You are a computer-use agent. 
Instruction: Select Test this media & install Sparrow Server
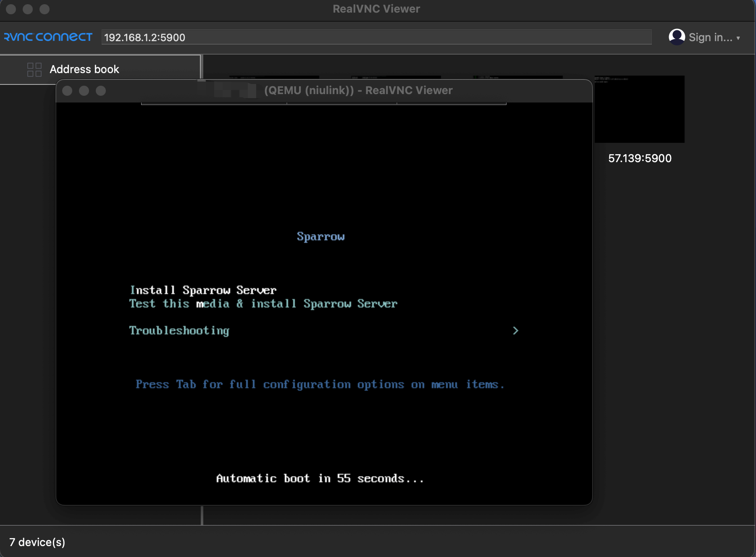[x=263, y=304]
